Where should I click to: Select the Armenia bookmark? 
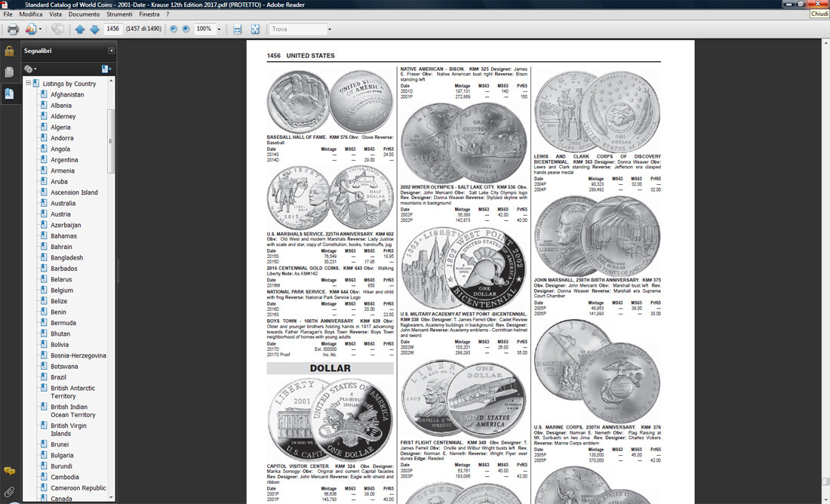pos(63,171)
